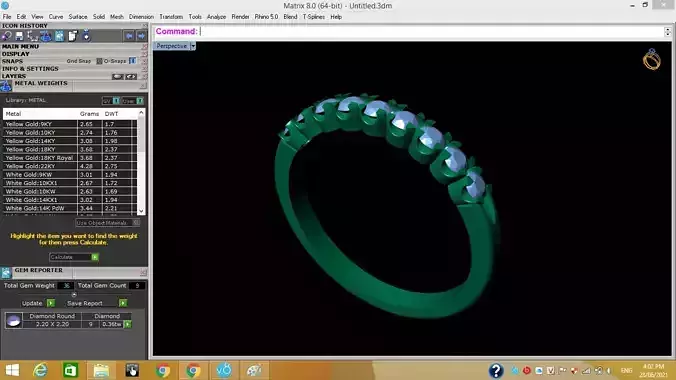Click the Render menu
Screen dimensions: 676x380
pyautogui.click(x=240, y=17)
